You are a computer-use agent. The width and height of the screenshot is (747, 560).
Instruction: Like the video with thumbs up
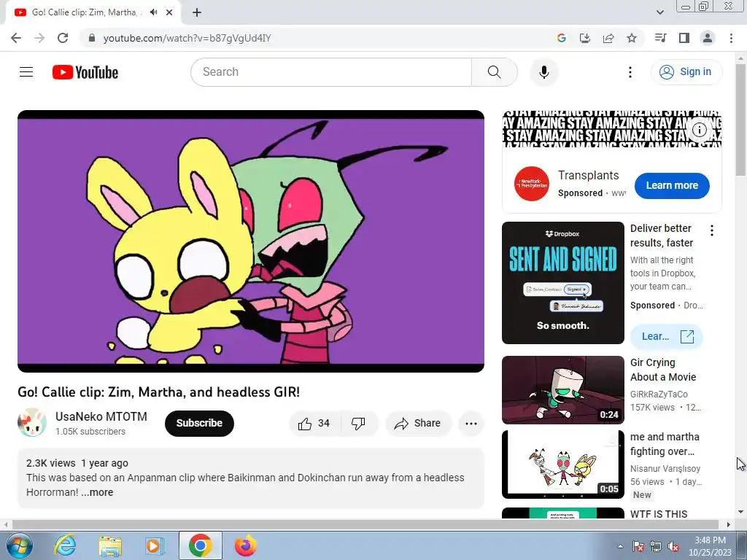314,424
